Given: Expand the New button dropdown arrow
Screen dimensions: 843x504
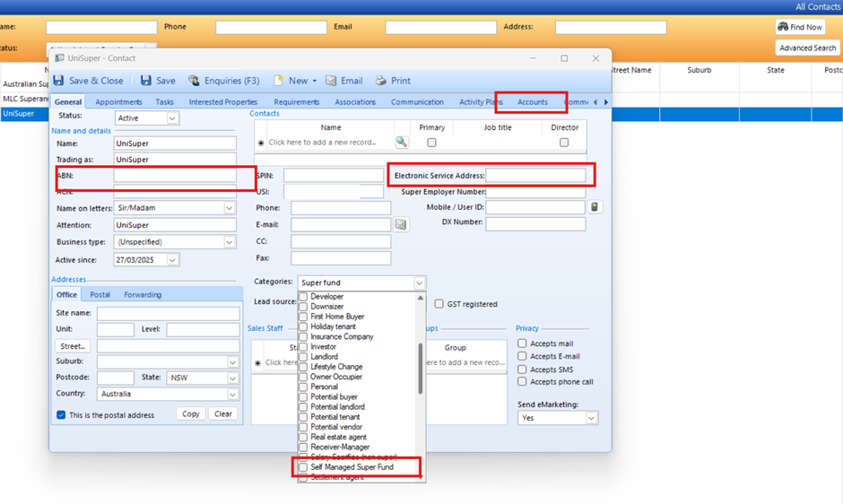Looking at the screenshot, I should point(315,82).
